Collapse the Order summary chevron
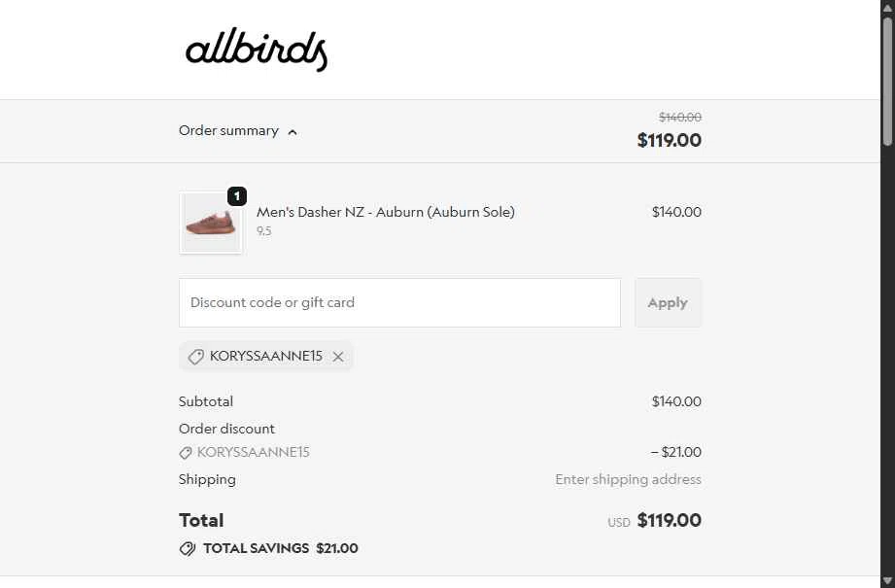 293,132
